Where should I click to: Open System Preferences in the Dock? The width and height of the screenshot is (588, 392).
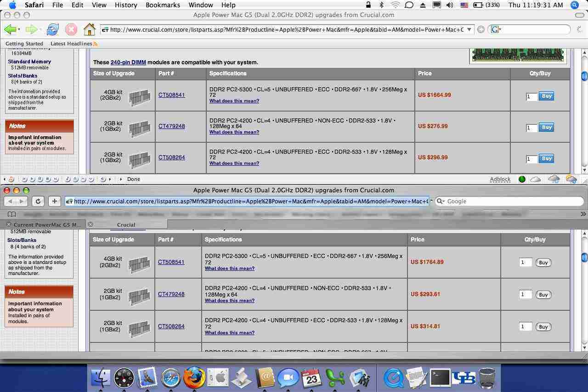(x=218, y=378)
